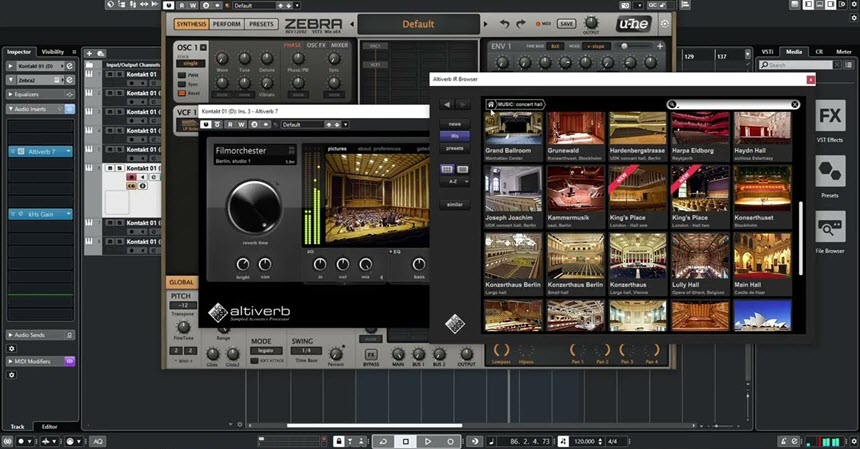The width and height of the screenshot is (860, 449).
Task: Open the File Browser tile
Action: coord(830,226)
